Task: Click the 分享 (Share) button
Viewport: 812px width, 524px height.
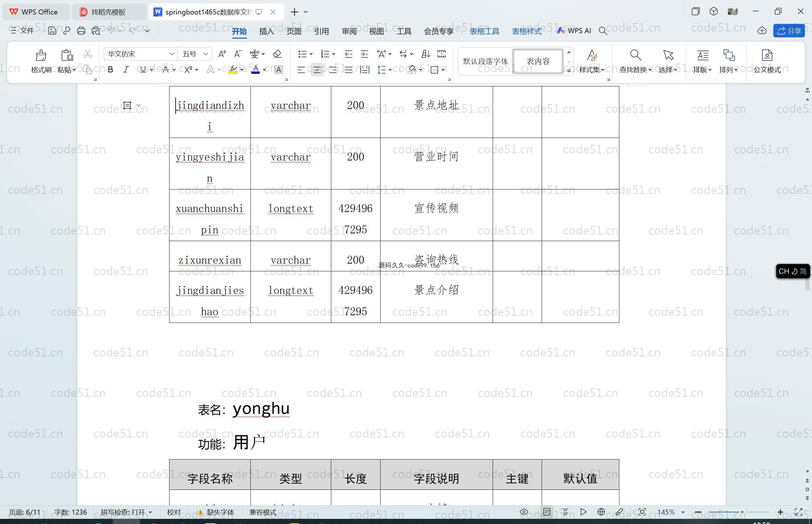Action: (x=789, y=31)
